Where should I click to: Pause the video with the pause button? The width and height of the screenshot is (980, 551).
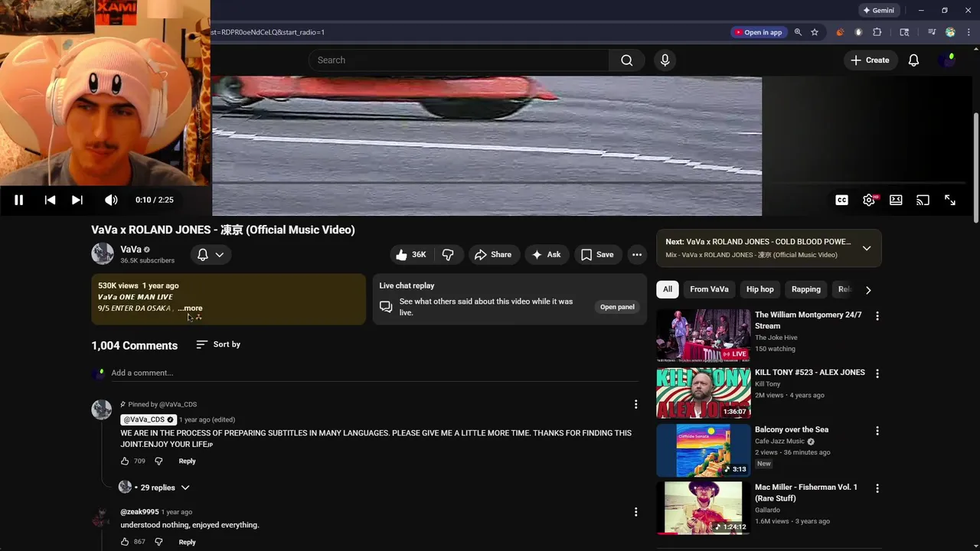18,200
